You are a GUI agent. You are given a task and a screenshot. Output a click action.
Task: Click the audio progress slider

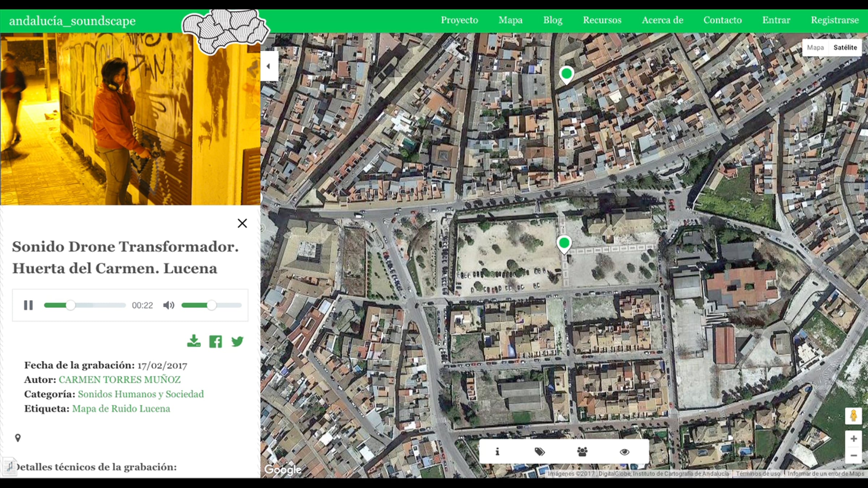pyautogui.click(x=85, y=305)
